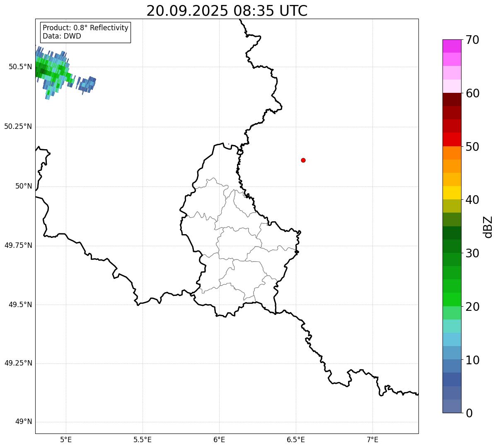Pick the bright green colorbar swatch above 20
Viewport: 498px width, 448px height.
(452, 299)
